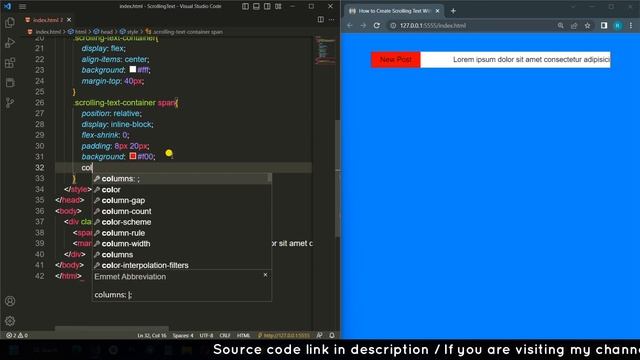The width and height of the screenshot is (640, 360).
Task: Open the Manage gear menu
Action: tap(10, 321)
